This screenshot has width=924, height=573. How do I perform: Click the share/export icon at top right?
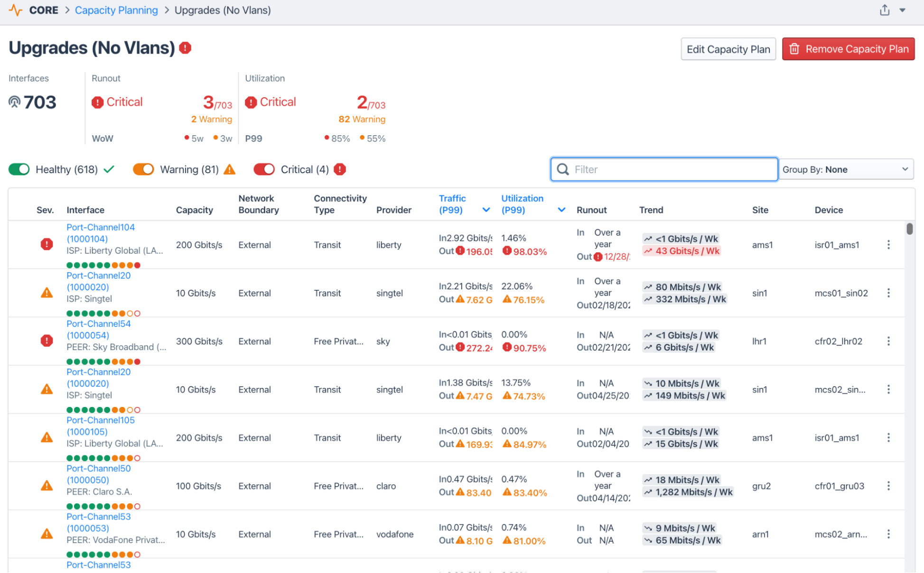884,10
